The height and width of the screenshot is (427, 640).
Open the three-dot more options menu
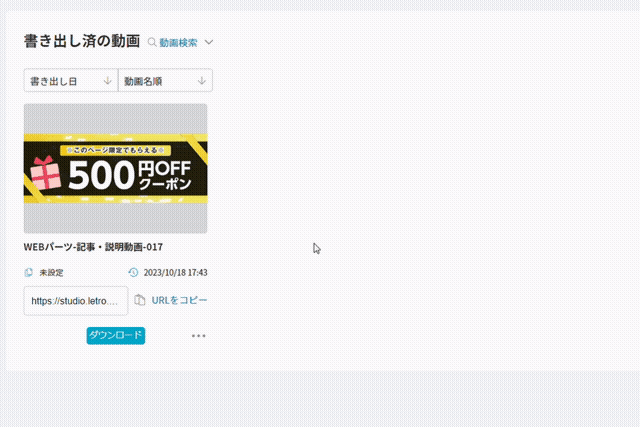tap(198, 336)
